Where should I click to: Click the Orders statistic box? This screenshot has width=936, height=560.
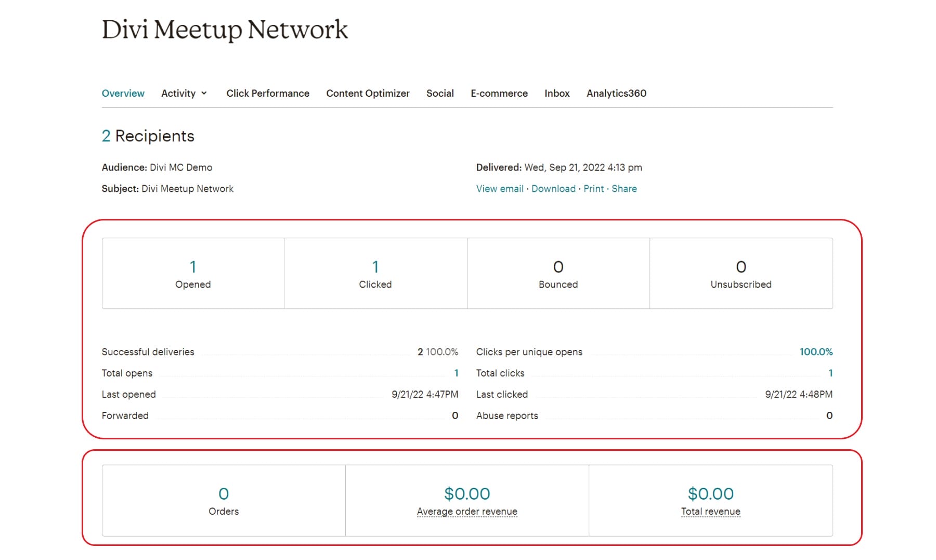tap(223, 500)
